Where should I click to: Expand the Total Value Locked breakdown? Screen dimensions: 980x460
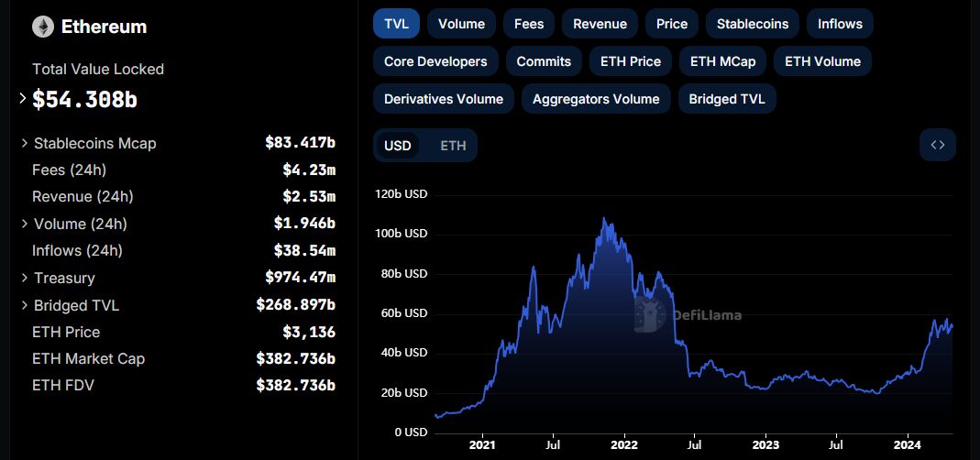click(23, 99)
